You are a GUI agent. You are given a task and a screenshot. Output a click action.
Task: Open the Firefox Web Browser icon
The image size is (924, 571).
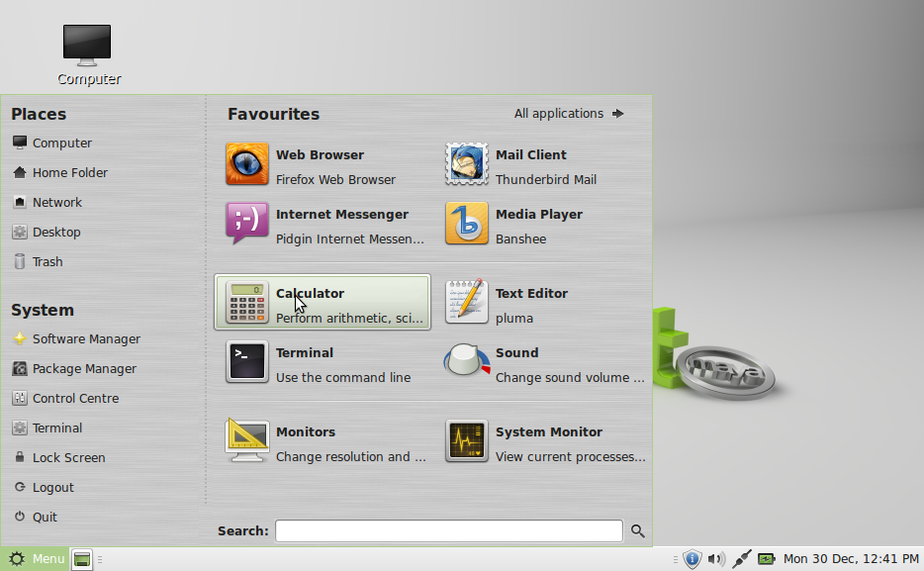(247, 164)
